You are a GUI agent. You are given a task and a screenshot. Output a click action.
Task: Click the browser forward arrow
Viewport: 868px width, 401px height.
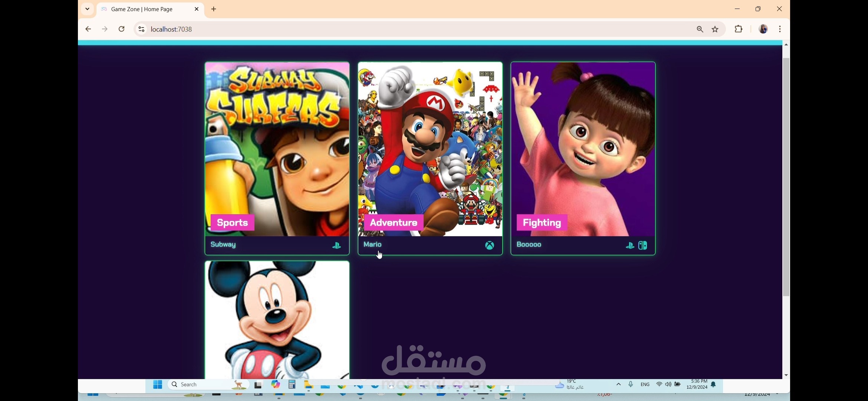pos(105,29)
